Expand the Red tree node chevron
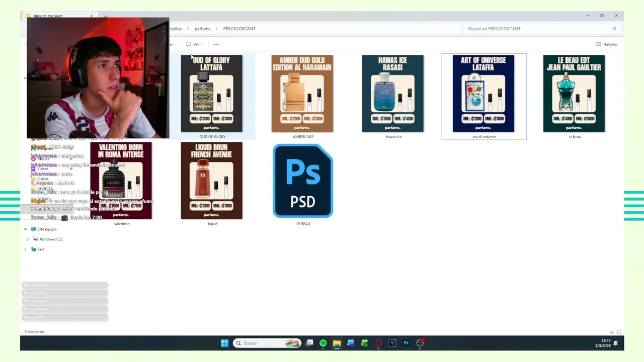Image resolution: width=644 pixels, height=362 pixels. [25, 249]
